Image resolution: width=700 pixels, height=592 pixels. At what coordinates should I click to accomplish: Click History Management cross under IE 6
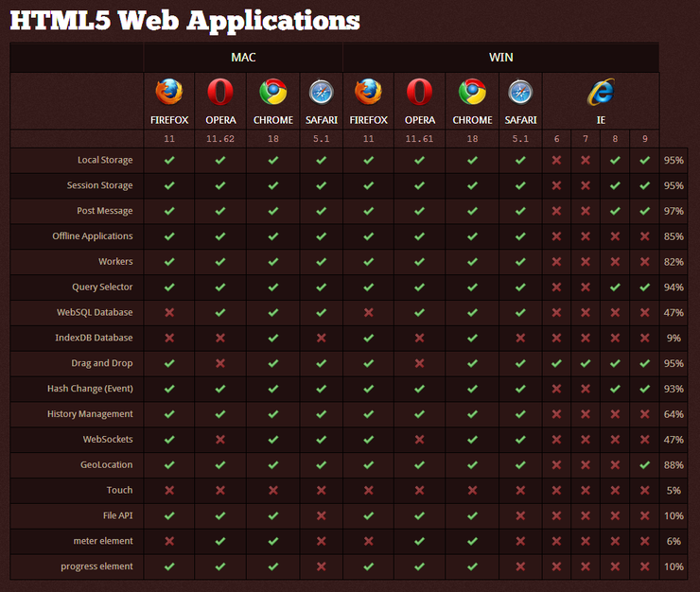click(x=556, y=414)
